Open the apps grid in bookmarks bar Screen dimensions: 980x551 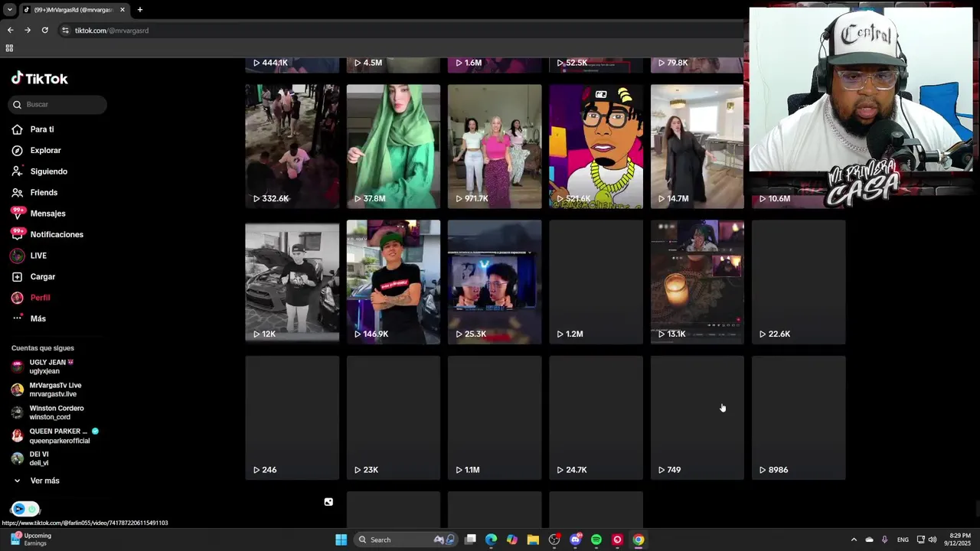pos(9,48)
